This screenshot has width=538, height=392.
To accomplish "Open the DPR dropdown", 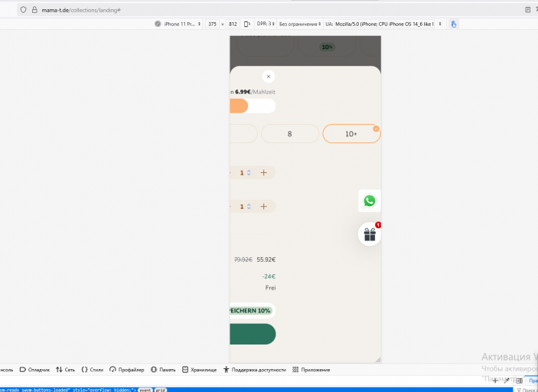I will (x=266, y=24).
